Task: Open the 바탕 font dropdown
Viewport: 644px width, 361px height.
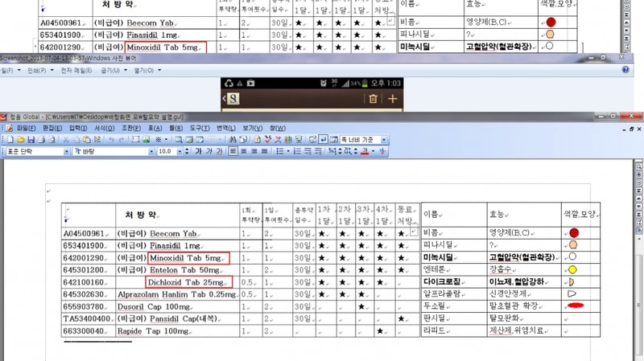Action: (x=151, y=152)
